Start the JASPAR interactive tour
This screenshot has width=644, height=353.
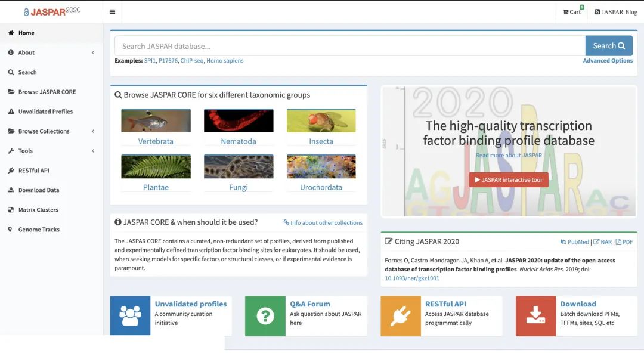509,180
